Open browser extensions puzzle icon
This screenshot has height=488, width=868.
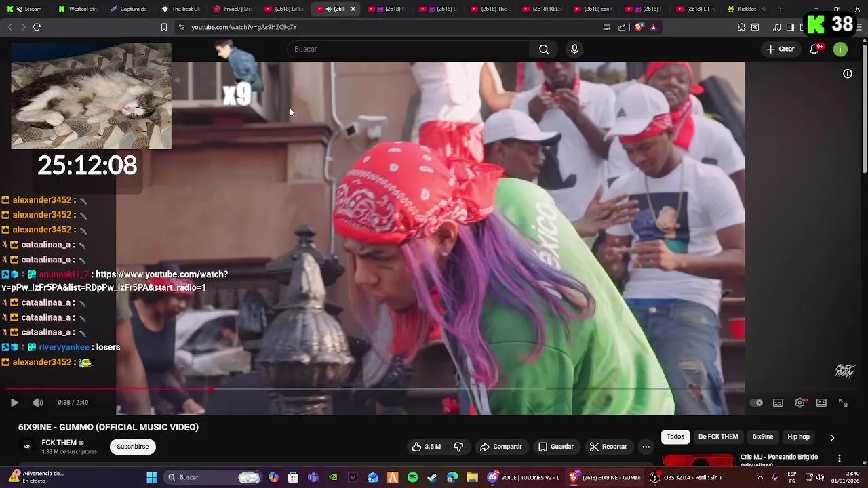click(x=741, y=27)
